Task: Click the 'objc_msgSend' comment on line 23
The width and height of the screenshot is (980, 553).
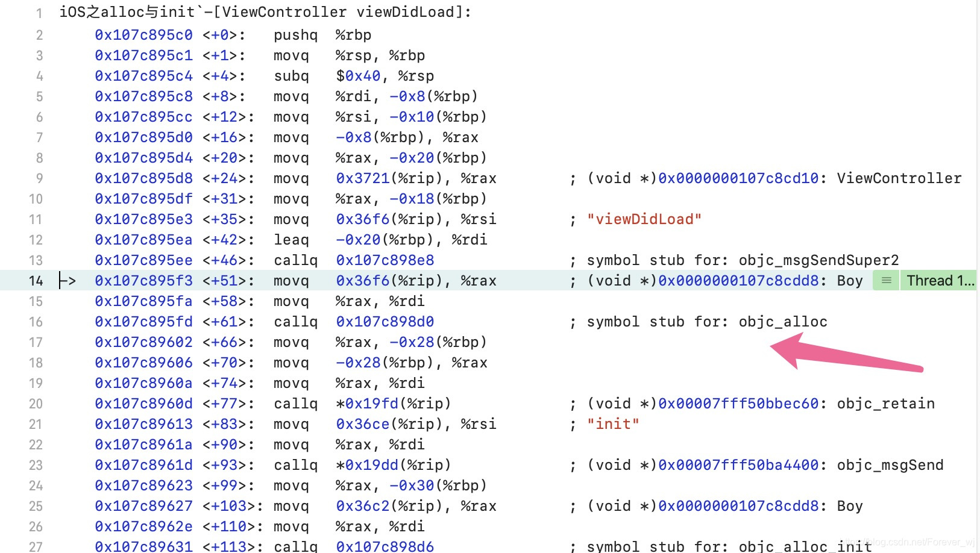Action: click(890, 465)
